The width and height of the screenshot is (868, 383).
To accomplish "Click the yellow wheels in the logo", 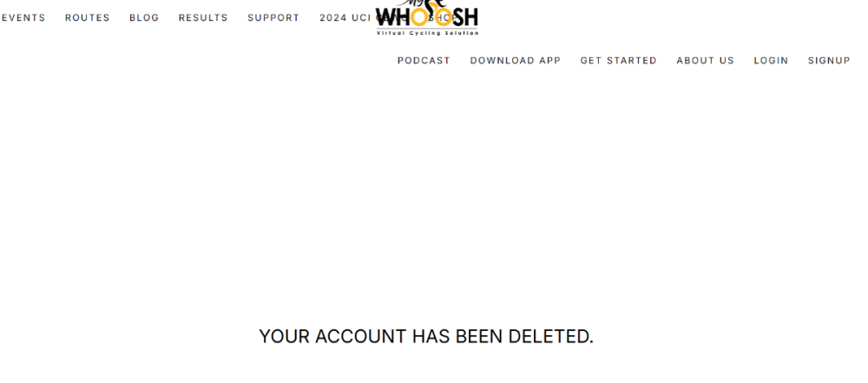I will [x=431, y=17].
